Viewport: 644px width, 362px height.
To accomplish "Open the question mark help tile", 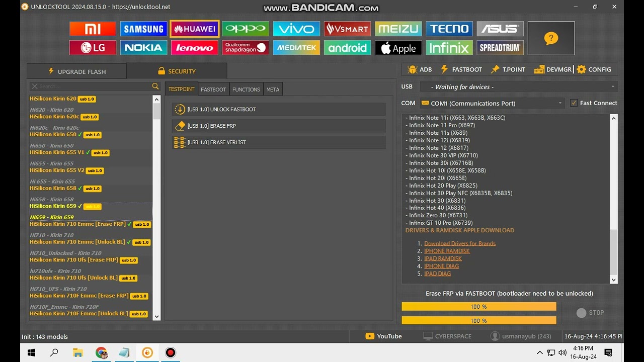I will pos(551,38).
